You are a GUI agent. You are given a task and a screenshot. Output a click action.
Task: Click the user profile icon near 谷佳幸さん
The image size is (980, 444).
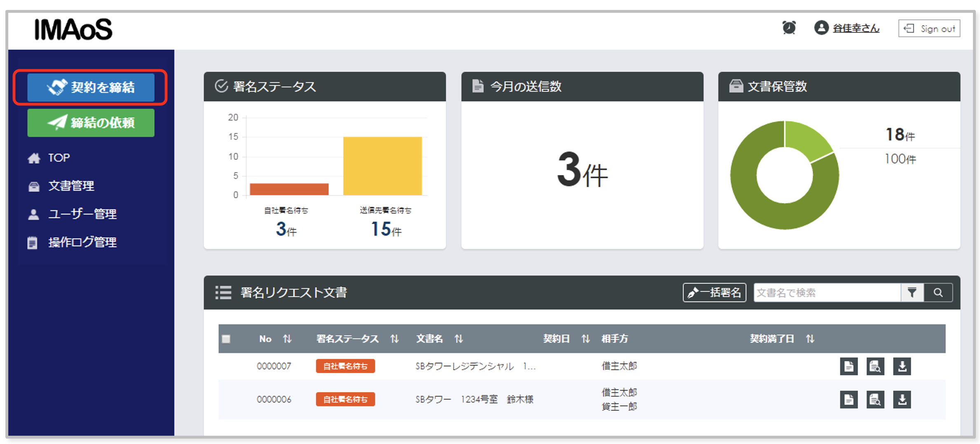(x=821, y=28)
